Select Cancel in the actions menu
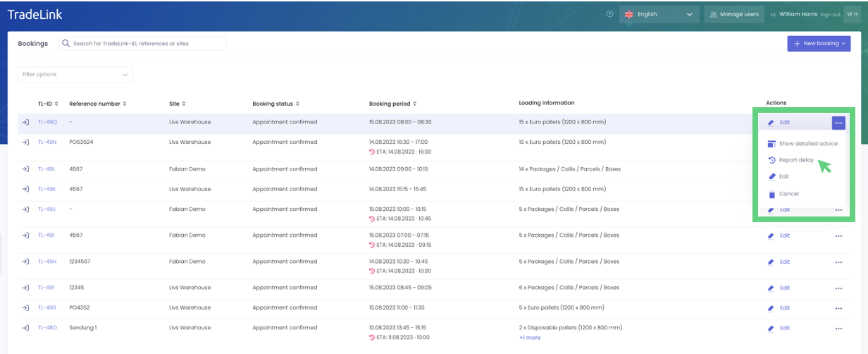Screen dimensions: 868x354 click(x=788, y=194)
